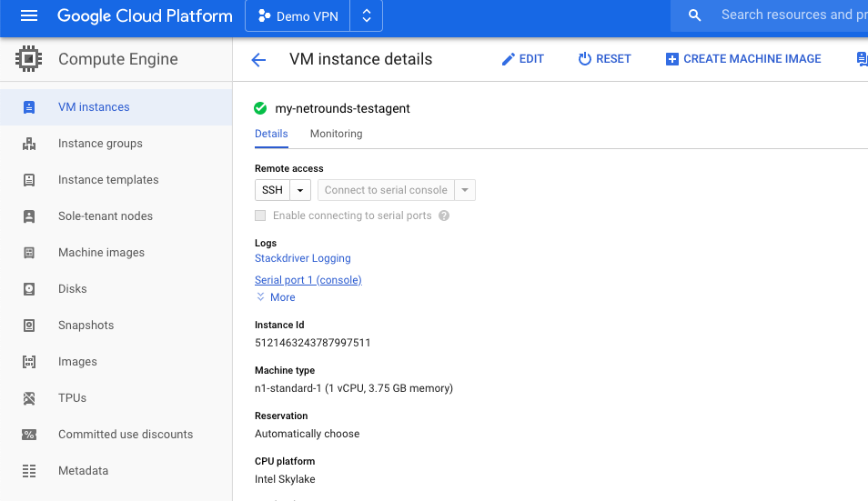The image size is (868, 501).
Task: Click the my-netrounds-testagent instance name
Action: tap(343, 108)
